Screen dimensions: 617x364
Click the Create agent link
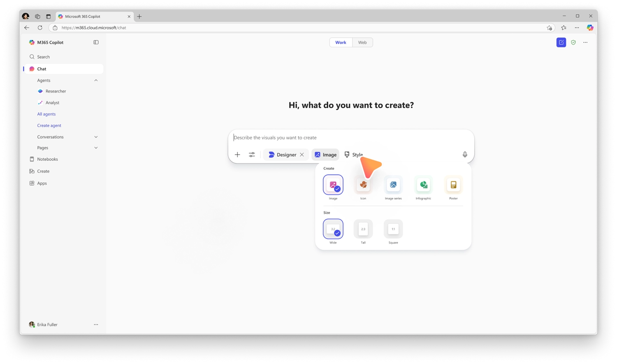pyautogui.click(x=49, y=125)
